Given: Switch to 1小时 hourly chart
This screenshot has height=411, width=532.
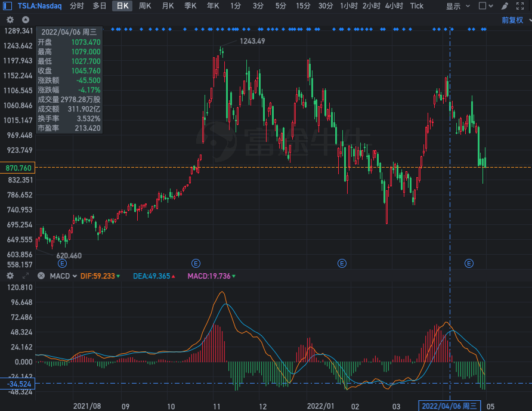Looking at the screenshot, I should [x=349, y=6].
